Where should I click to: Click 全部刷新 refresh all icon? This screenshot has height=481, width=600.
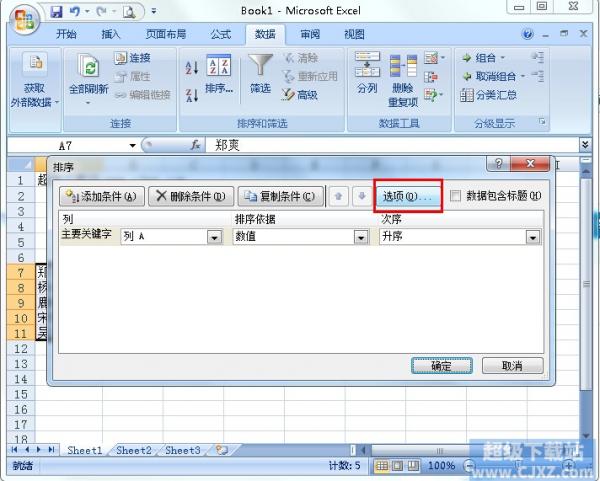88,65
